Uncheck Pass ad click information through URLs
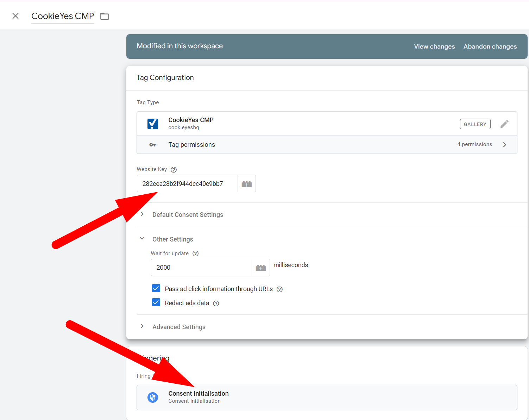This screenshot has width=529, height=420. point(156,289)
